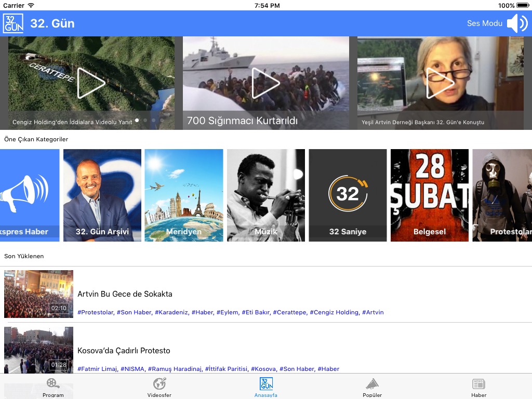Open the Popüler tab
The width and height of the screenshot is (532, 399).
(372, 387)
